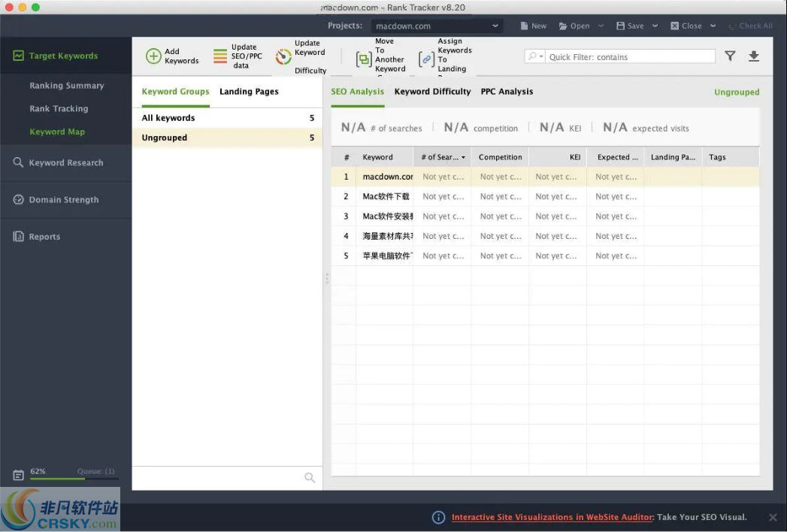This screenshot has height=532, width=787.
Task: Select the Mac软件下载 keyword row
Action: [545, 196]
